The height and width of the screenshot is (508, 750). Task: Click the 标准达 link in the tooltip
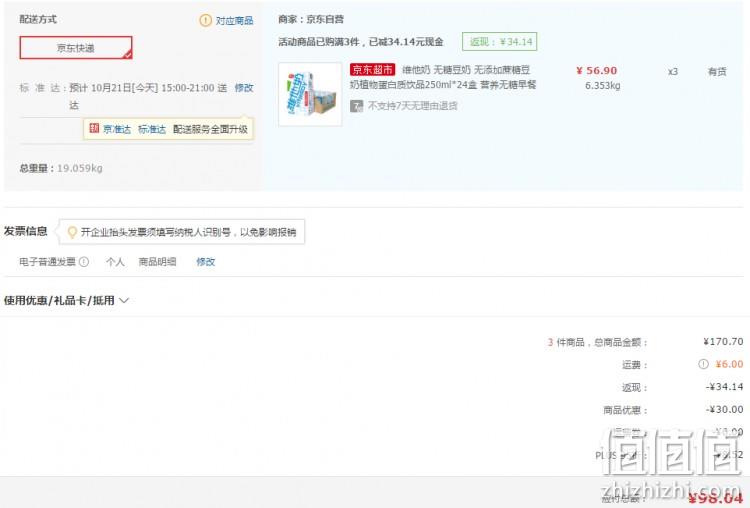(152, 129)
